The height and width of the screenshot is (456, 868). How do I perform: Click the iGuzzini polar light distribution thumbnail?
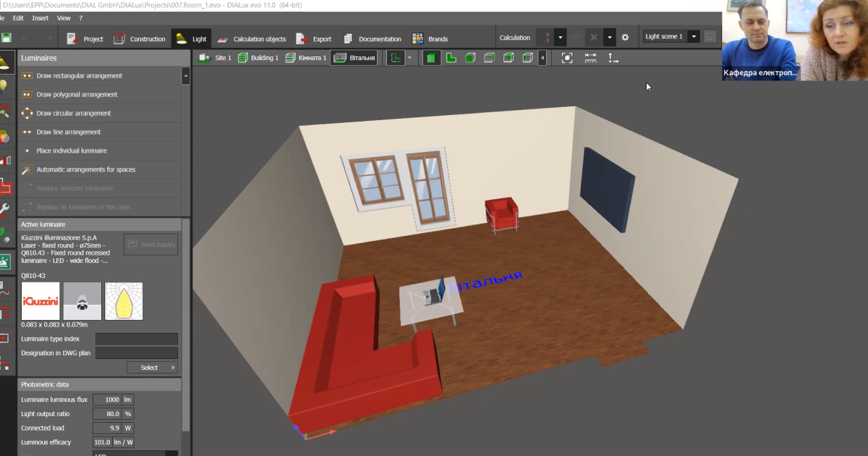(x=124, y=301)
